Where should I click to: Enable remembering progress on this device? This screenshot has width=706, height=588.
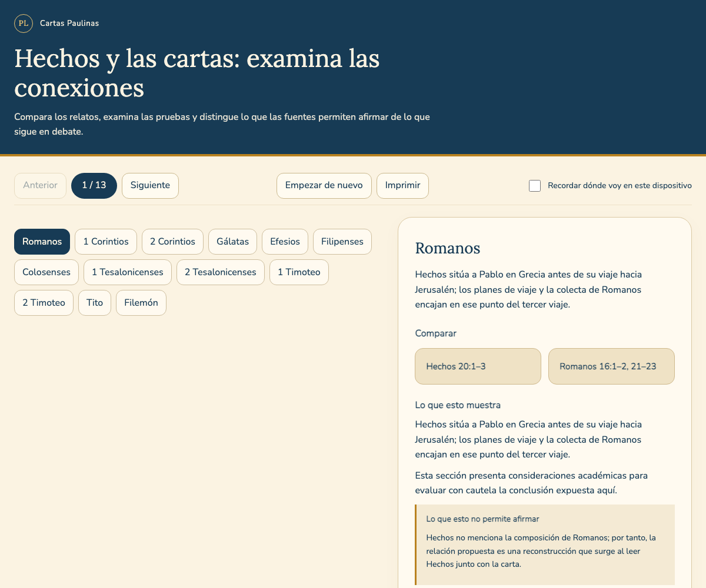[x=535, y=186]
